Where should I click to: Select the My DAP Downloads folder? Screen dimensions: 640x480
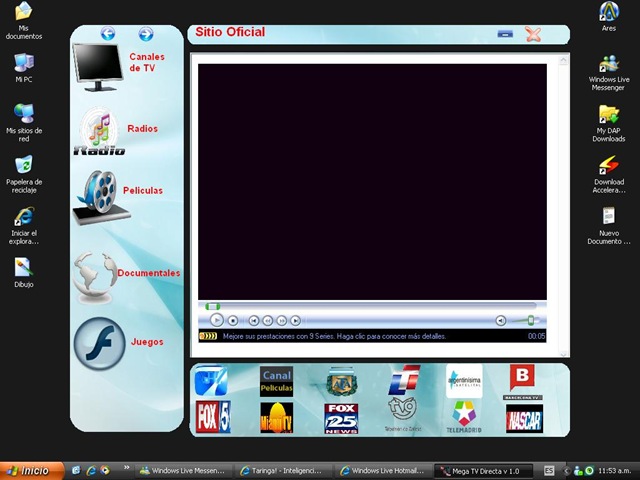pyautogui.click(x=609, y=123)
